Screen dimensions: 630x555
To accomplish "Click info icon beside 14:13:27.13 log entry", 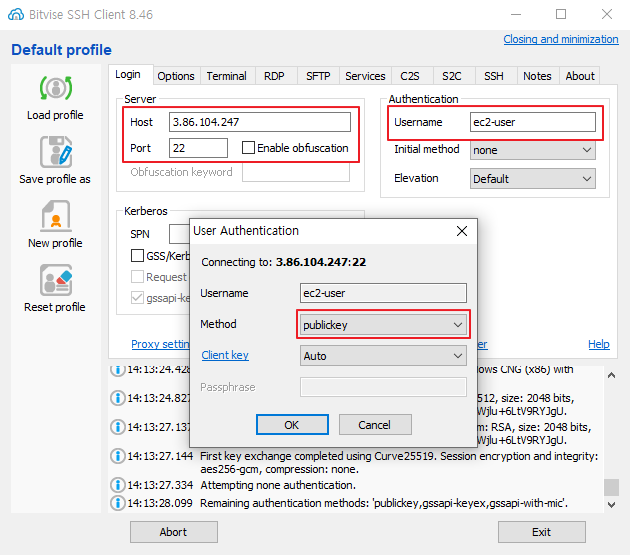I will pos(118,427).
